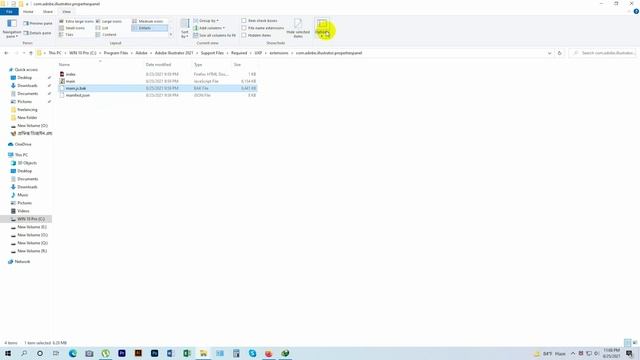Go back using the Back arrow
This screenshot has height=360, width=640.
point(6,53)
